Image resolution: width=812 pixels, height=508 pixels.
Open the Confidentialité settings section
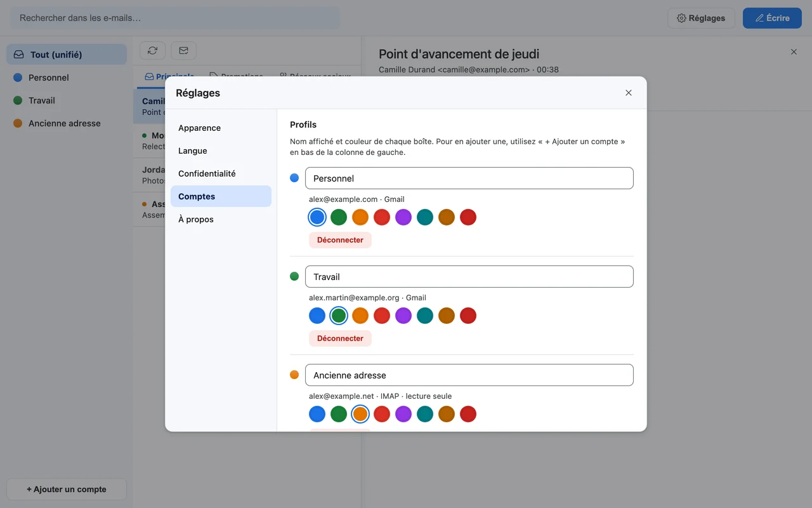(x=221, y=173)
